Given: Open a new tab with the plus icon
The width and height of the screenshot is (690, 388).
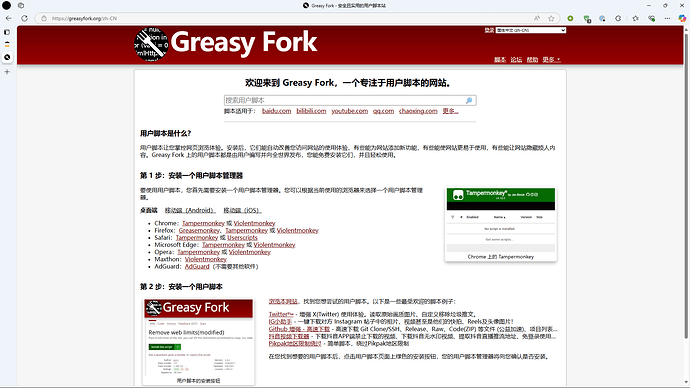Looking at the screenshot, I should coord(7,72).
